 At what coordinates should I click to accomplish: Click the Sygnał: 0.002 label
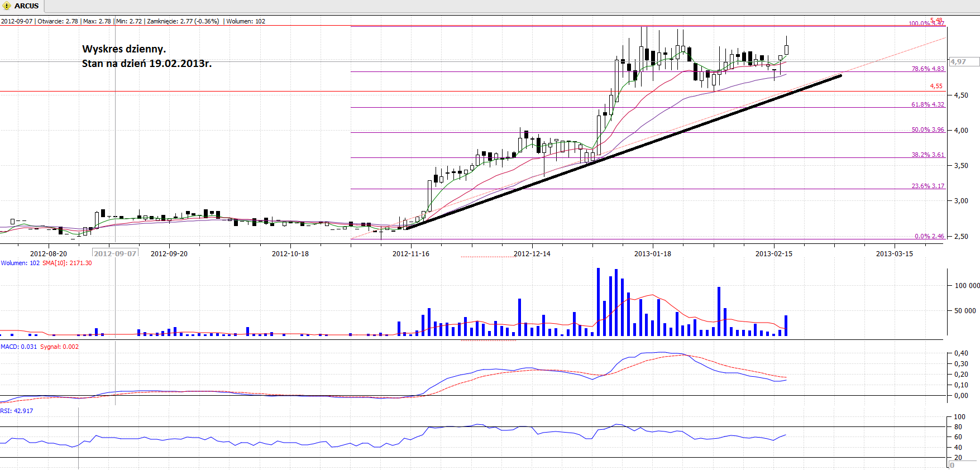[59, 347]
